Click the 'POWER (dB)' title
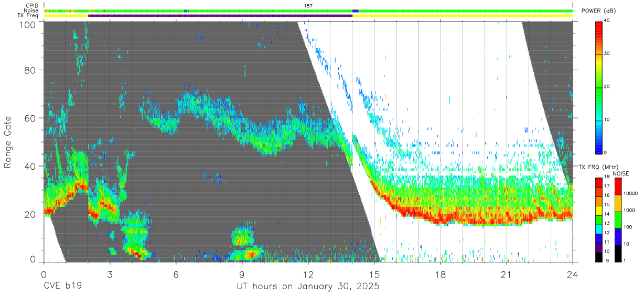 (599, 10)
